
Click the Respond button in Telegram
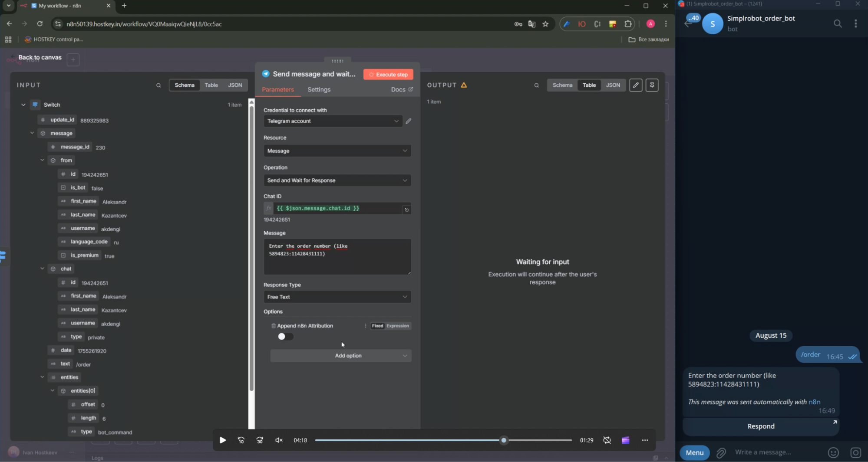pos(760,426)
